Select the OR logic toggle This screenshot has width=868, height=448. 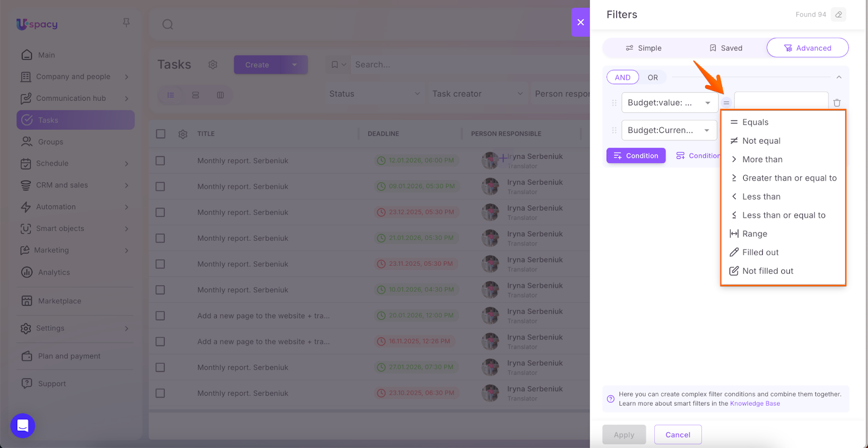(653, 78)
